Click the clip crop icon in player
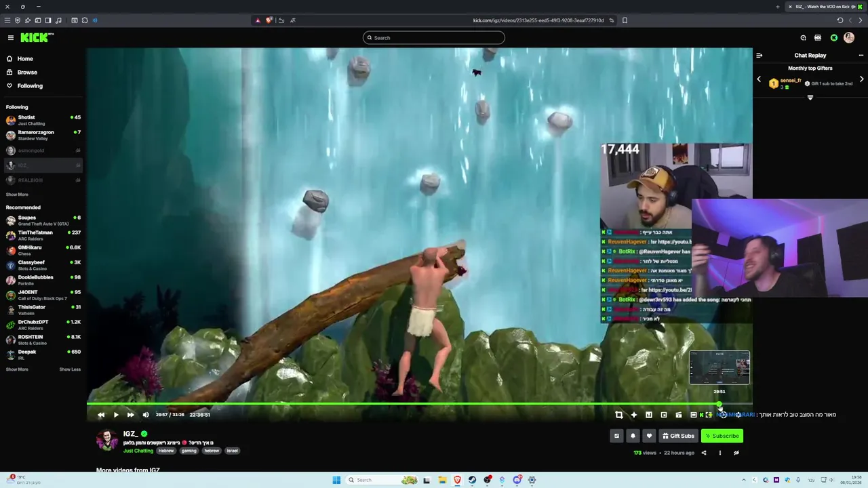Screen dimensions: 868x488 click(619, 415)
